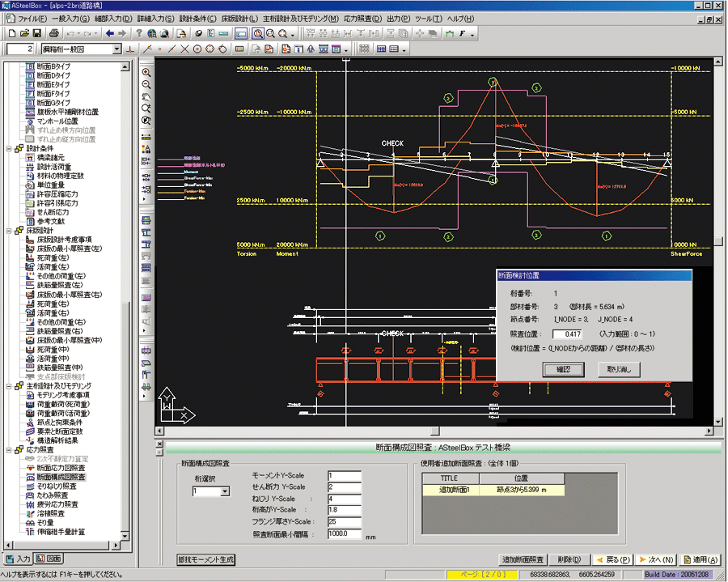Click the 追加断面照査 button

525,559
